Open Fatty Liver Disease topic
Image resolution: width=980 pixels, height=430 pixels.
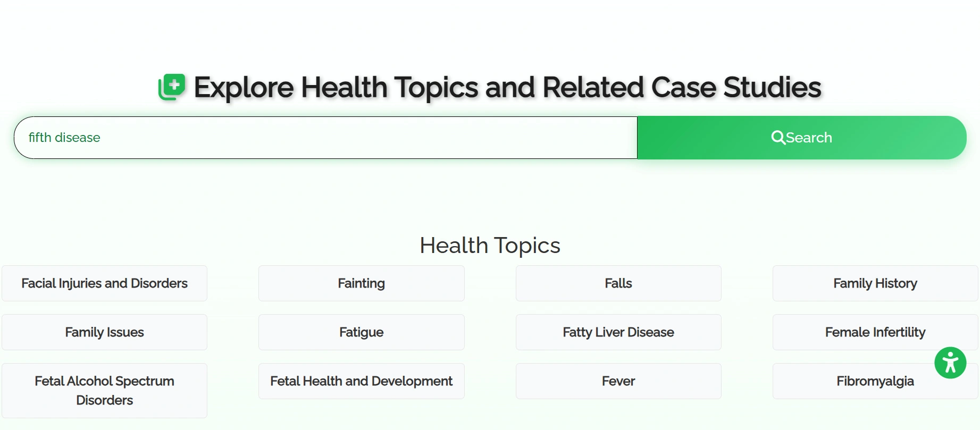618,332
